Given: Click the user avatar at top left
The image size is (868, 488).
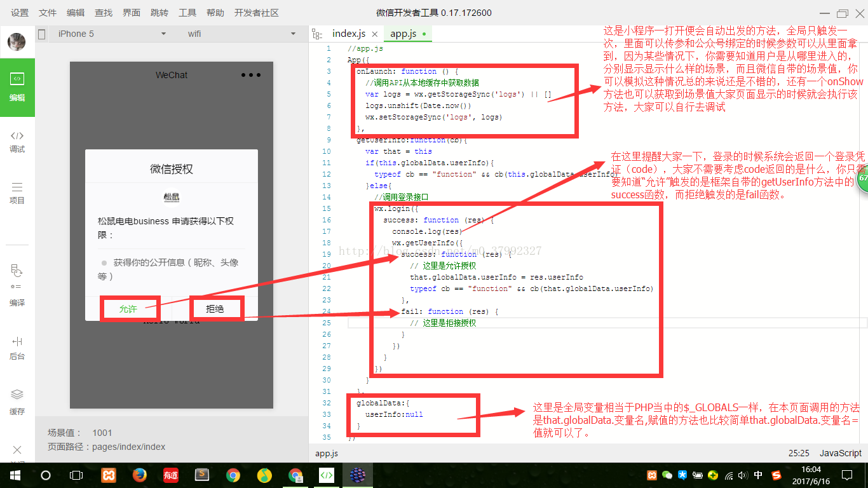Looking at the screenshot, I should pyautogui.click(x=17, y=42).
